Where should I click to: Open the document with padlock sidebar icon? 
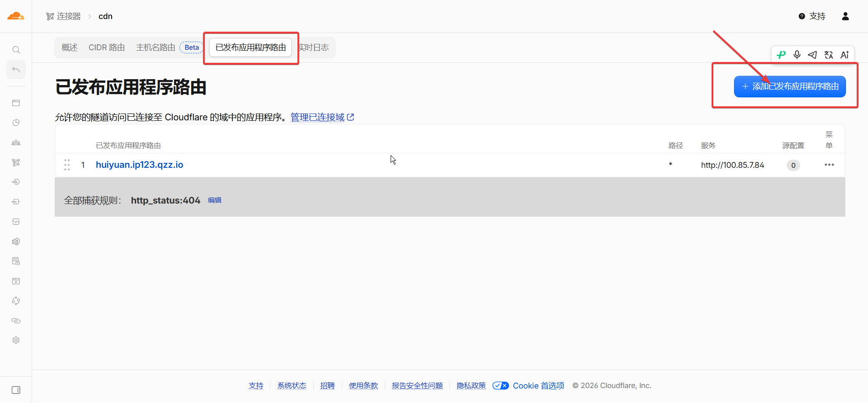[x=16, y=261]
